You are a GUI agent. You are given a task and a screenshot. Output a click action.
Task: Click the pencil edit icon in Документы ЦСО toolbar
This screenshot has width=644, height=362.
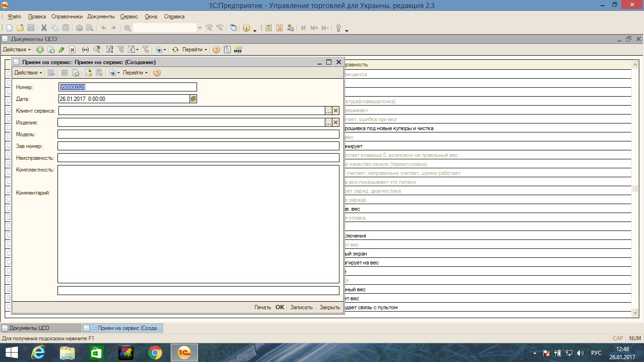pos(62,49)
